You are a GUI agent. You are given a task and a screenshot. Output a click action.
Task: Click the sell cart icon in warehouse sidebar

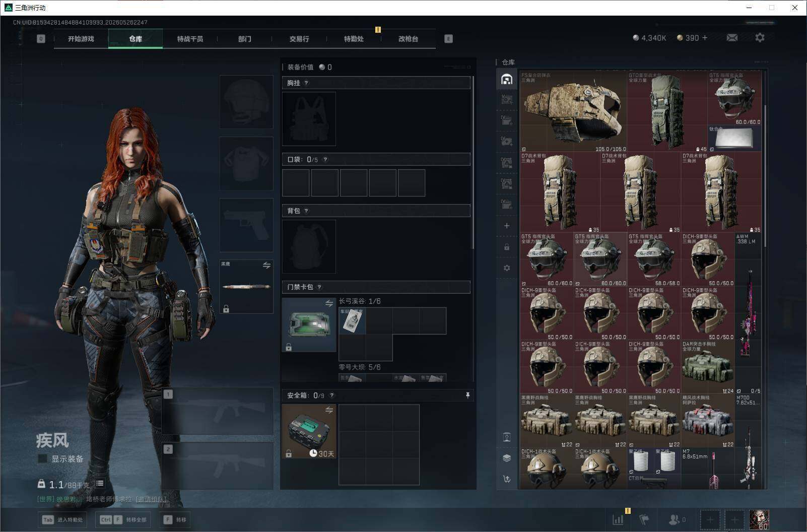tap(507, 479)
